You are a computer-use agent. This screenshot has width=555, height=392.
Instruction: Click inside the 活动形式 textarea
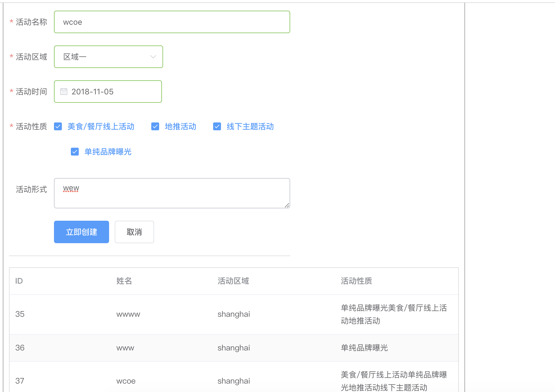(172, 194)
